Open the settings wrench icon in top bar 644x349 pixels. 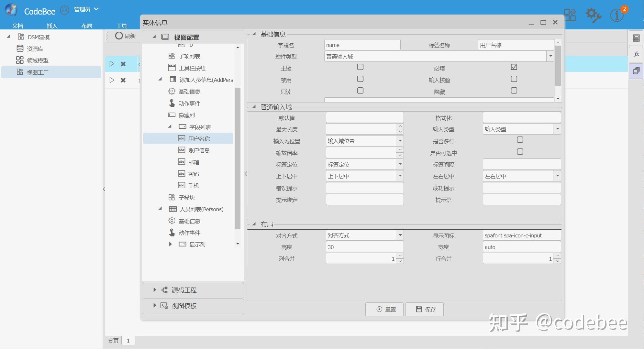[x=593, y=15]
